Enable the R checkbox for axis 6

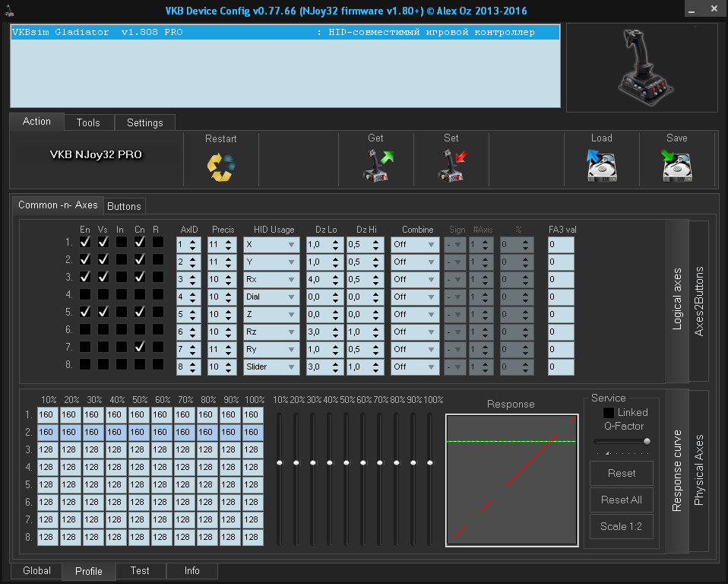[x=158, y=329]
